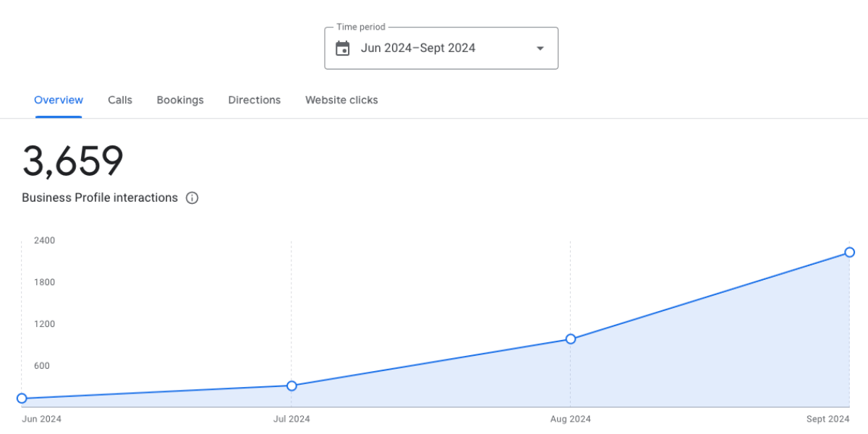Open the Calls tab
Screen dimensions: 868x434
(120, 101)
